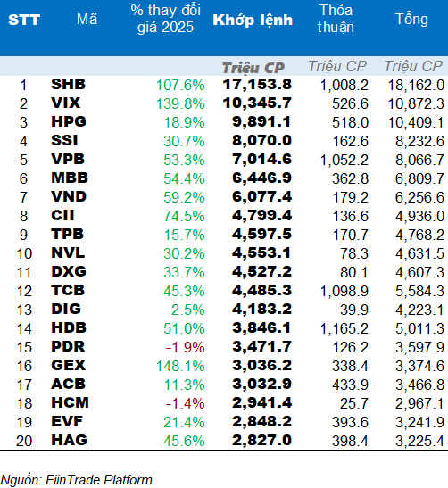Select the HAG ticker cell
Screen dimensions: 448x488
(x=69, y=440)
